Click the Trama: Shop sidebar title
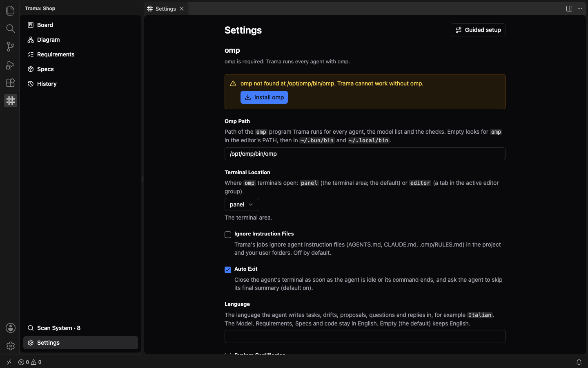 (x=40, y=8)
